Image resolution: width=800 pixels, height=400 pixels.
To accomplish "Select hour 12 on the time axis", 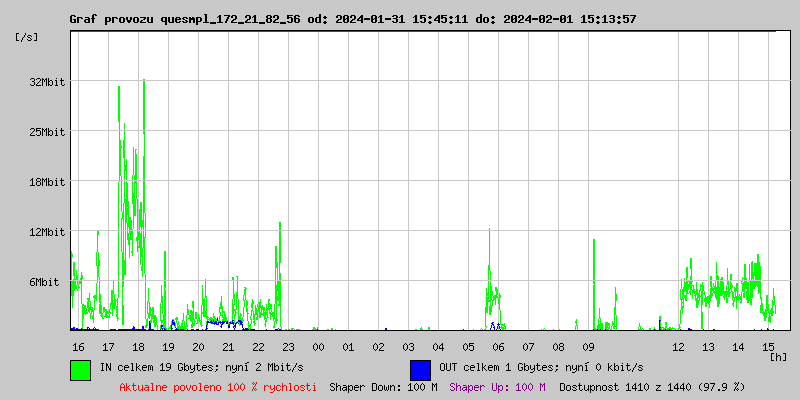I will click(x=678, y=346).
